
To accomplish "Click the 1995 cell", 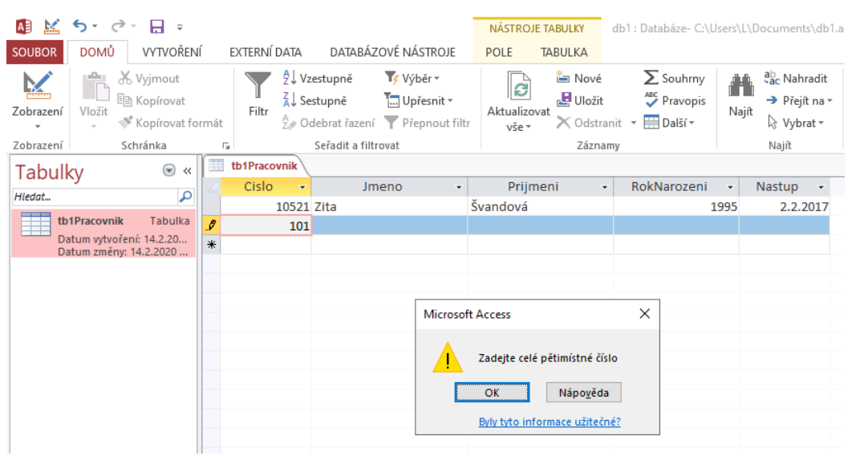I will (x=676, y=206).
